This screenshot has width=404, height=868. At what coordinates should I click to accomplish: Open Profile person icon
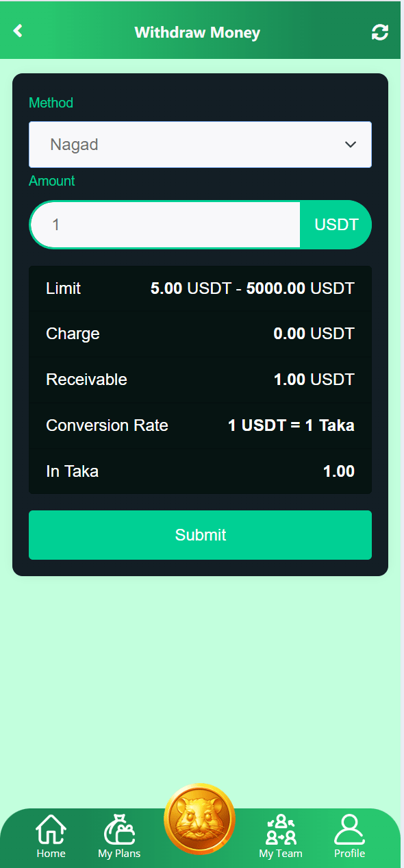[349, 829]
